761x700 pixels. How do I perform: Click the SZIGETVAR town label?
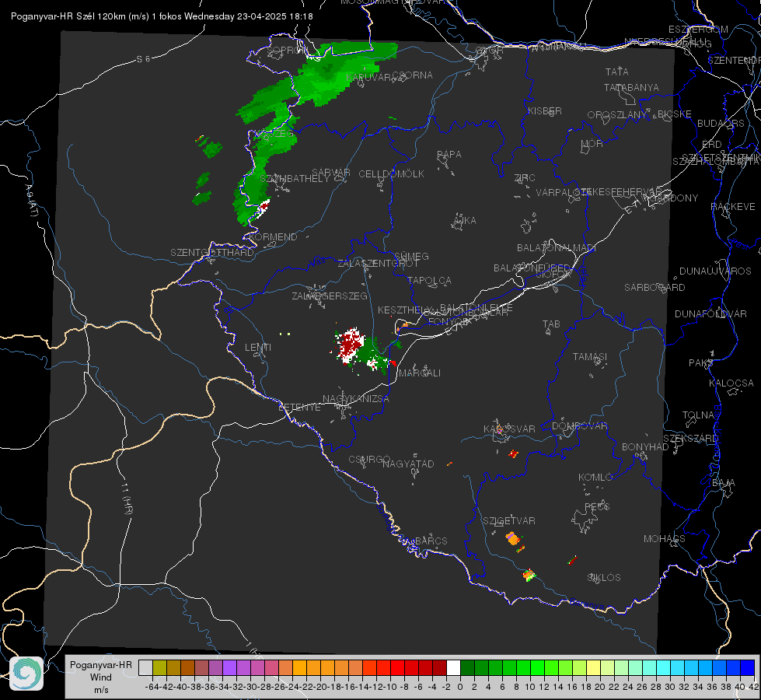pos(509,521)
